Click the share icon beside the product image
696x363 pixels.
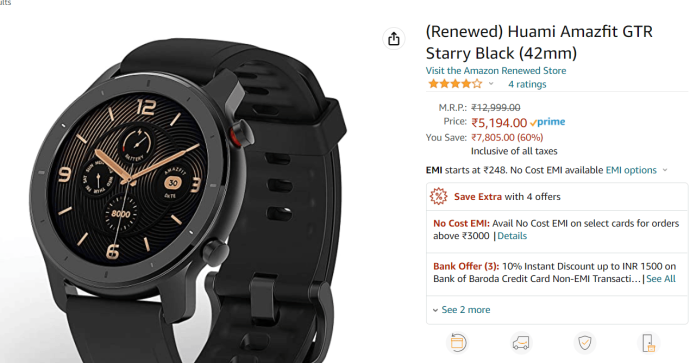(394, 39)
